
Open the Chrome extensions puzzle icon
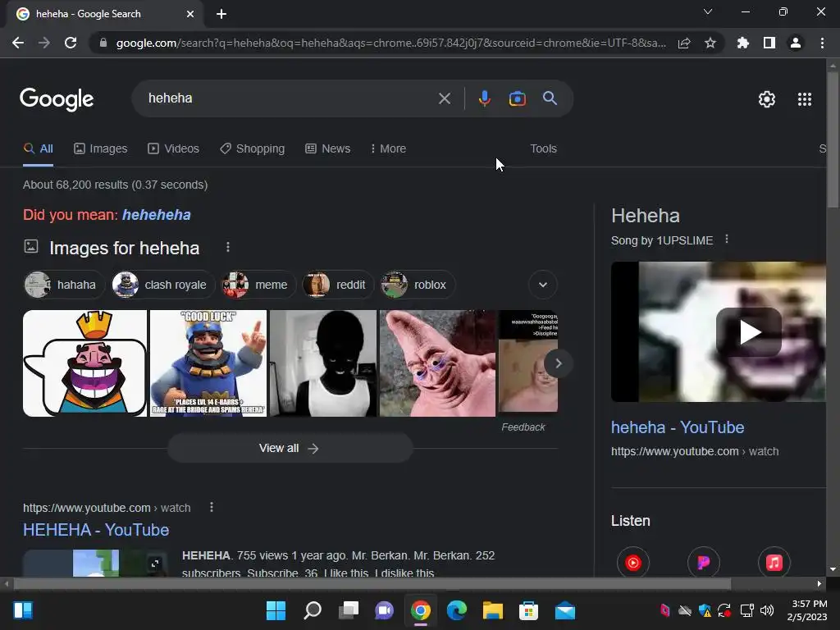[x=743, y=43]
